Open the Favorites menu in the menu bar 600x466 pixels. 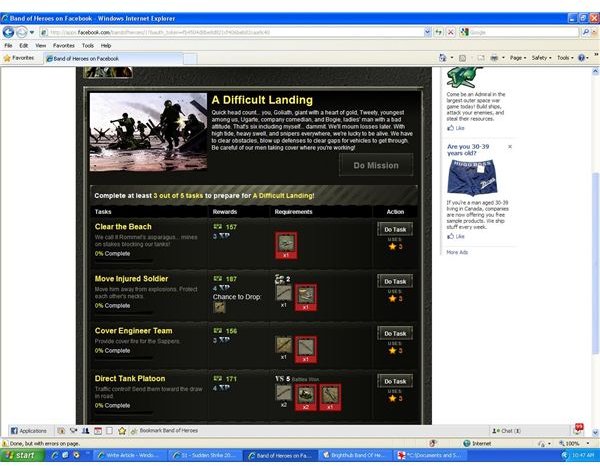pyautogui.click(x=64, y=46)
